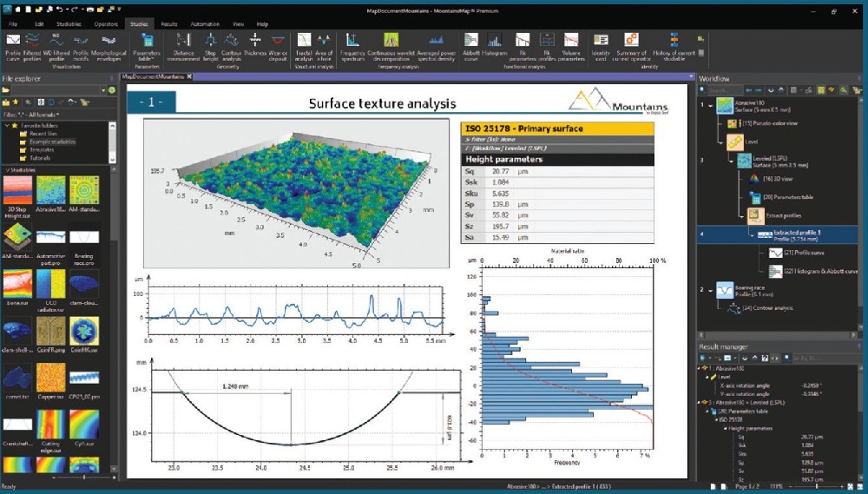This screenshot has height=494, width=868.
Task: Select the Copper.sur thumbnail
Action: (x=49, y=379)
